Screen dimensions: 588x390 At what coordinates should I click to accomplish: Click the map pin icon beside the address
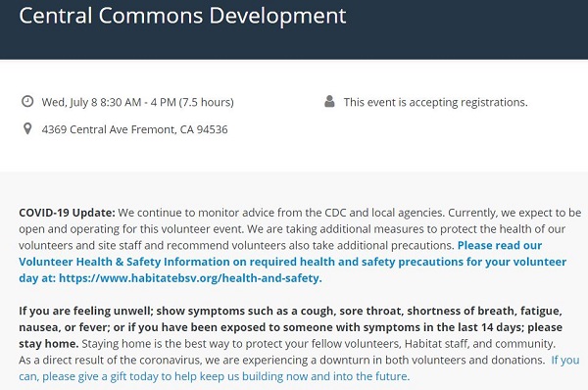27,129
